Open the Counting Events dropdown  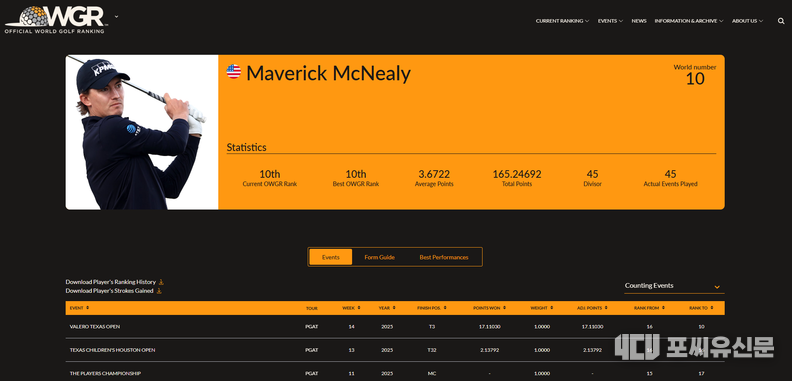(674, 286)
